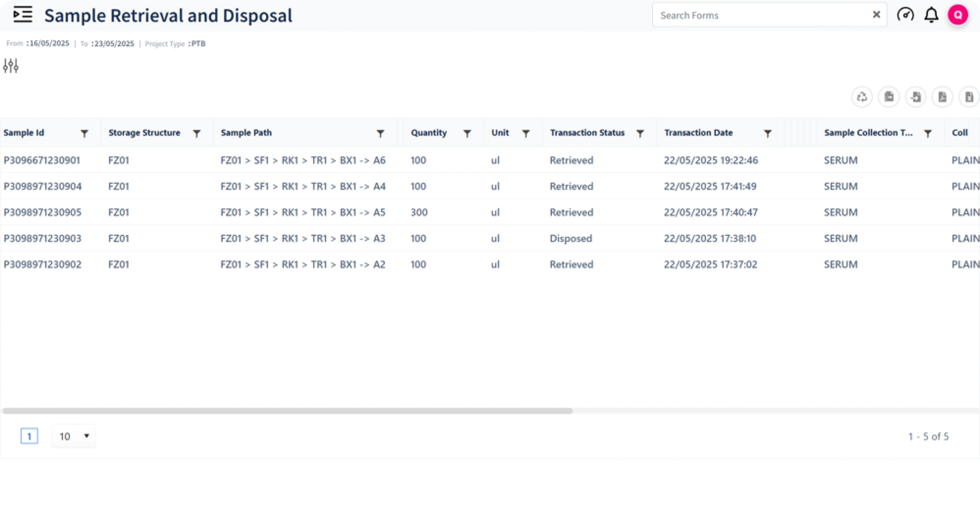Export table as Excel icon
This screenshot has height=518, width=980.
point(969,97)
